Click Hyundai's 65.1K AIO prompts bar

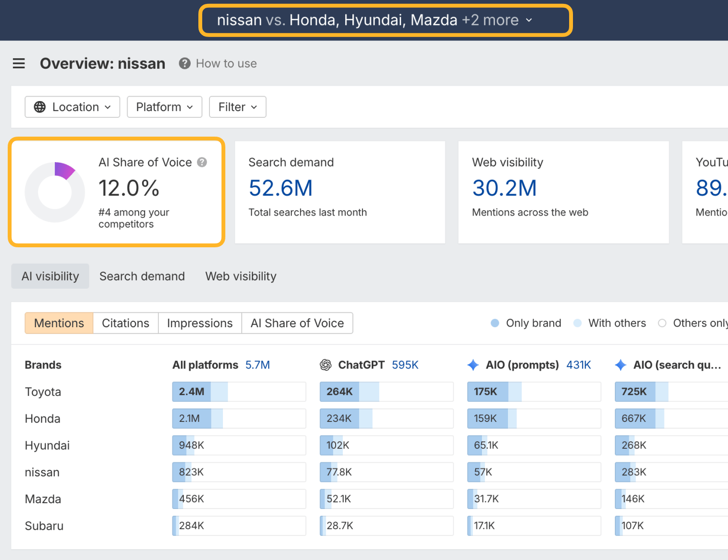(534, 445)
